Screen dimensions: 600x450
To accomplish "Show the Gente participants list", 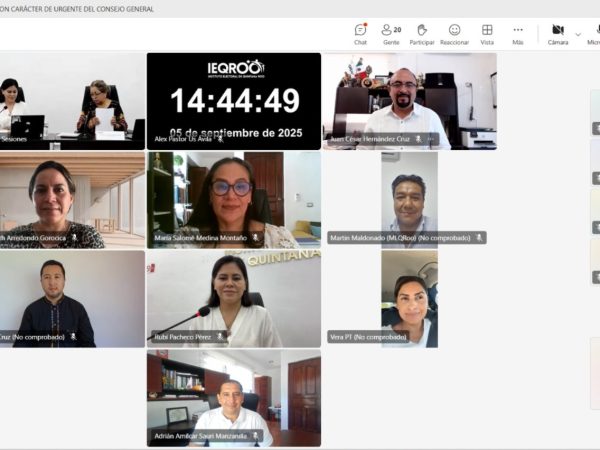I will click(391, 34).
